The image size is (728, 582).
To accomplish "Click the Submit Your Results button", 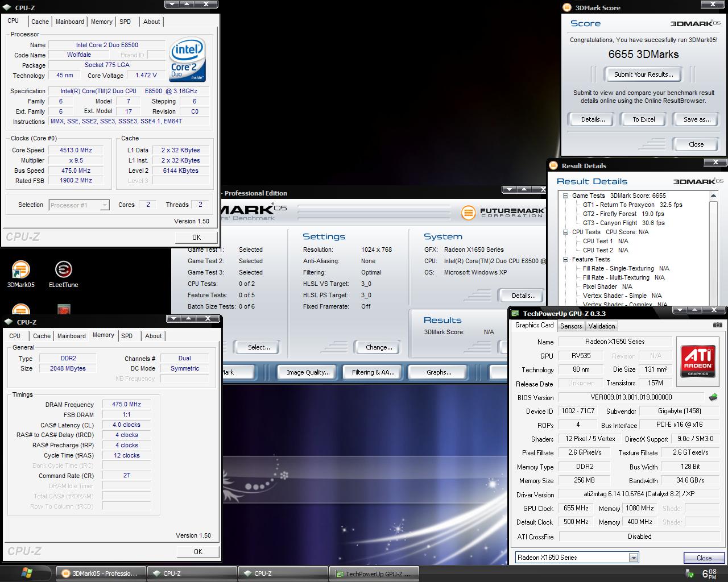I will [x=643, y=74].
